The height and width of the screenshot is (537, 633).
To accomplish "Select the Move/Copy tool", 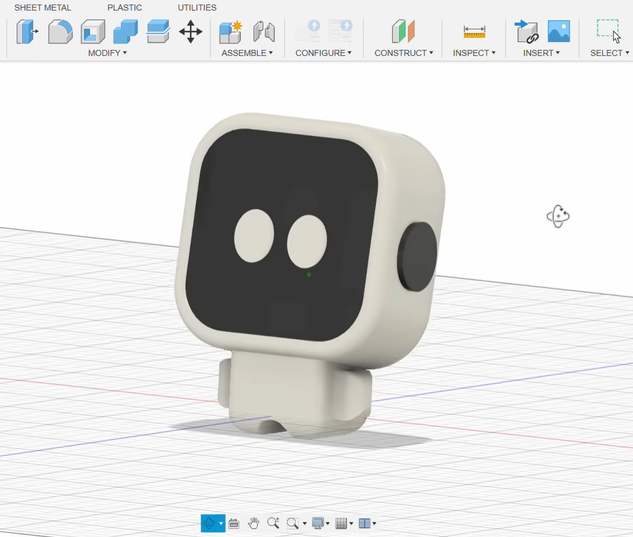I will click(191, 31).
